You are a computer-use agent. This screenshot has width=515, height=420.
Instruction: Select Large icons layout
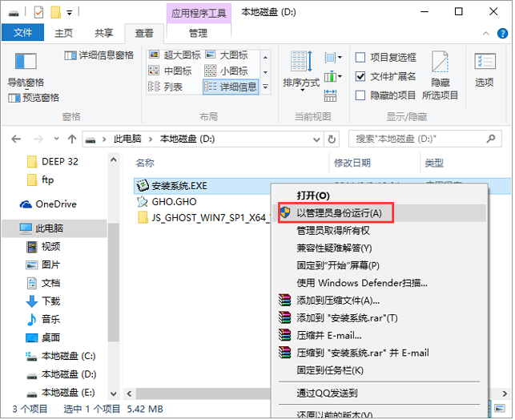point(227,55)
